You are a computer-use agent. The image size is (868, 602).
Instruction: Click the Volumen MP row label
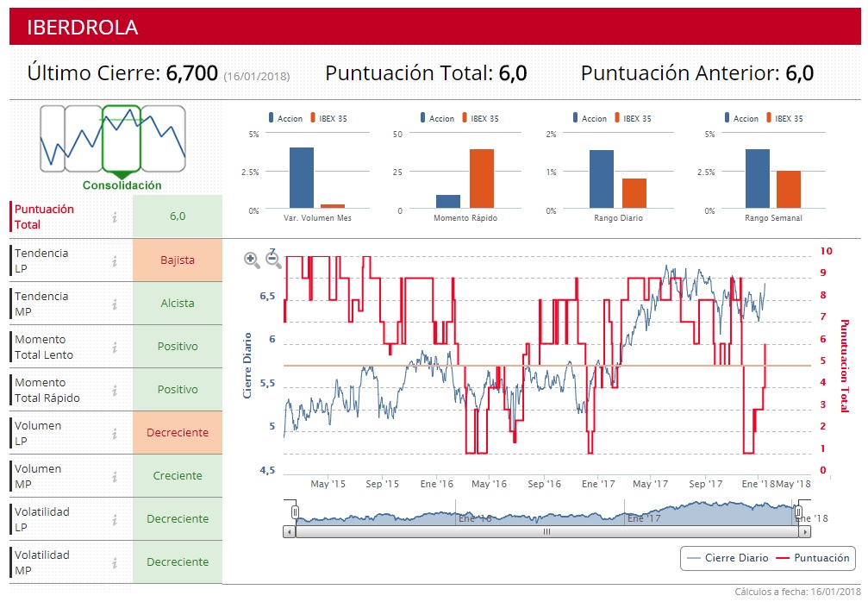pos(38,476)
